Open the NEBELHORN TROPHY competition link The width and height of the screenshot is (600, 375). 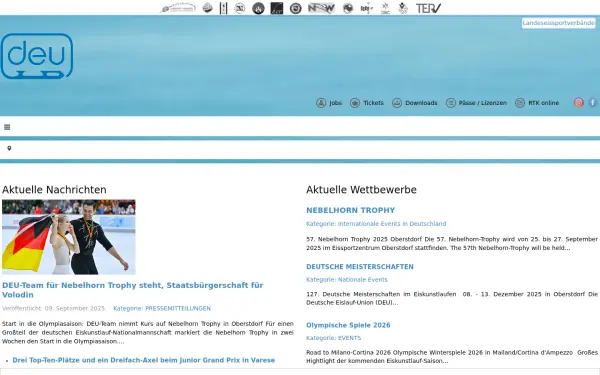pos(351,210)
